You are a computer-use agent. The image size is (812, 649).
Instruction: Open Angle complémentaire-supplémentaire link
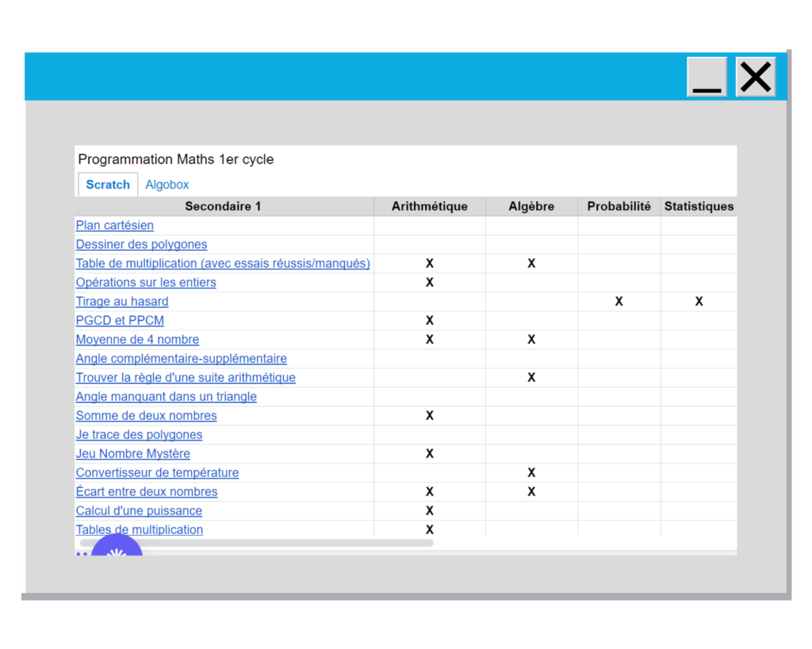point(182,359)
